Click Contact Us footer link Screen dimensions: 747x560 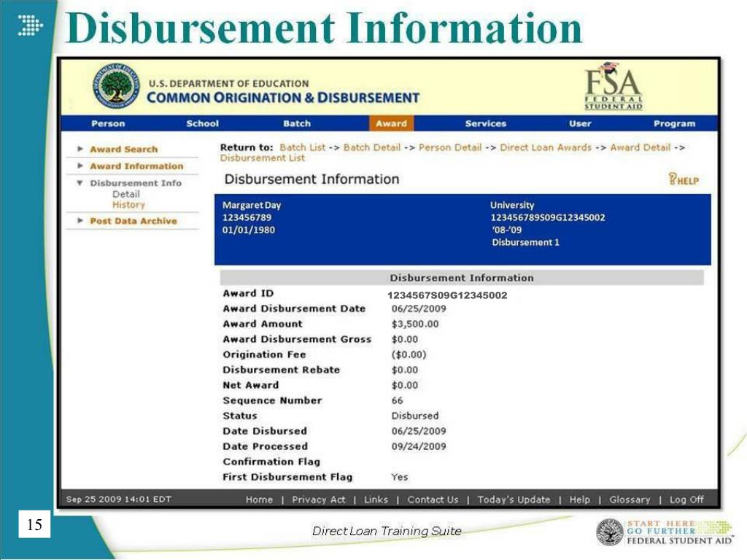click(x=433, y=499)
